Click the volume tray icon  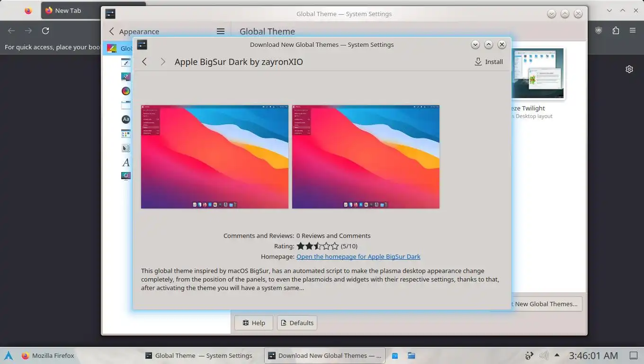544,355
